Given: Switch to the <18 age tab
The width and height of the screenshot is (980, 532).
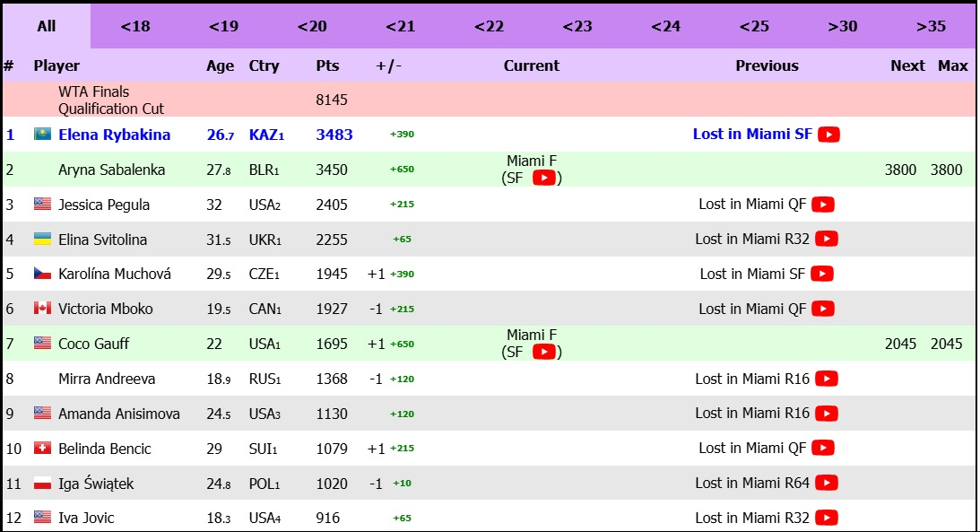Looking at the screenshot, I should (134, 26).
